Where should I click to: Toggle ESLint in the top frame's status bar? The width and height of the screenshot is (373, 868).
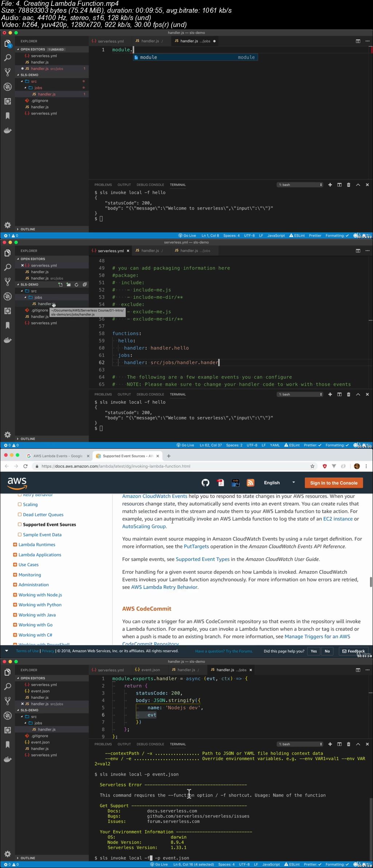[x=297, y=236]
